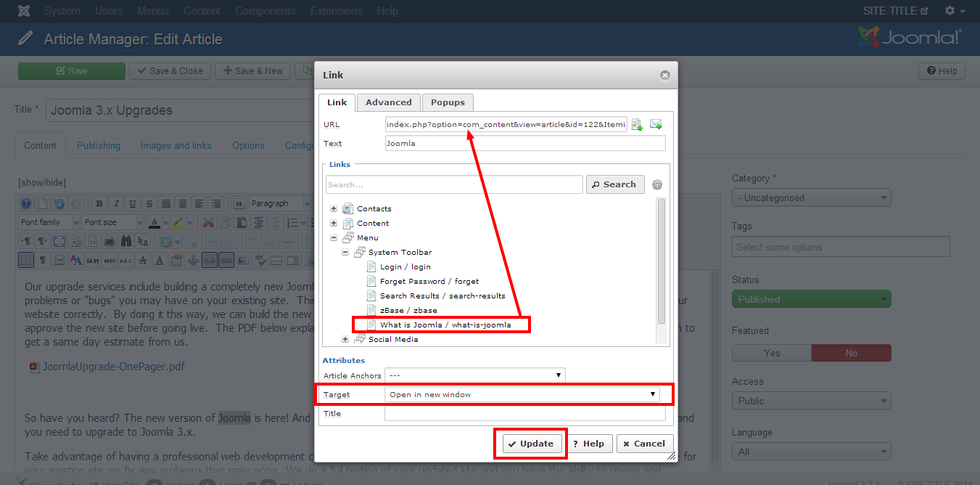
Task: Click the green Save button
Action: [x=72, y=70]
